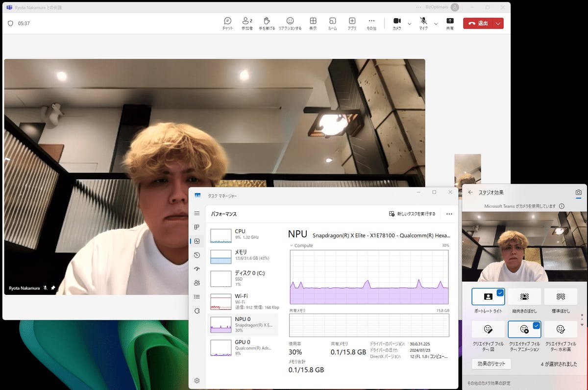Image resolution: width=588 pixels, height=390 pixels.
Task: Open the Processes page in Task Manager sidebar
Action: (197, 227)
